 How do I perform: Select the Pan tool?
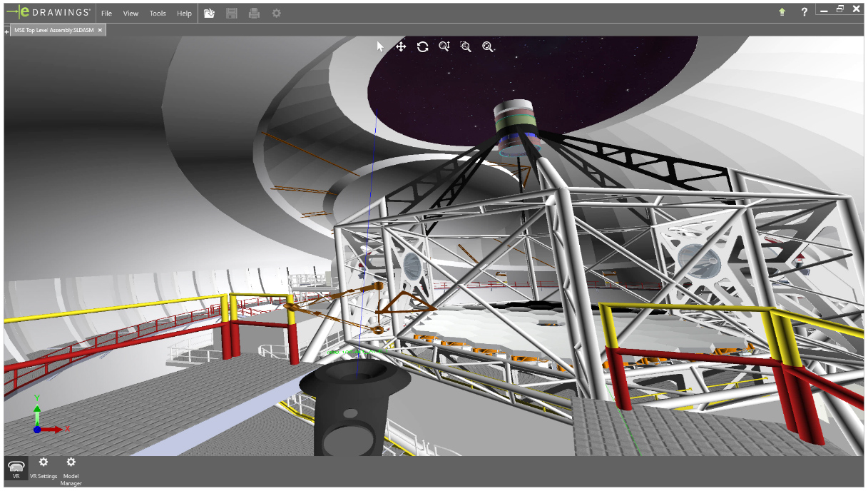[400, 46]
